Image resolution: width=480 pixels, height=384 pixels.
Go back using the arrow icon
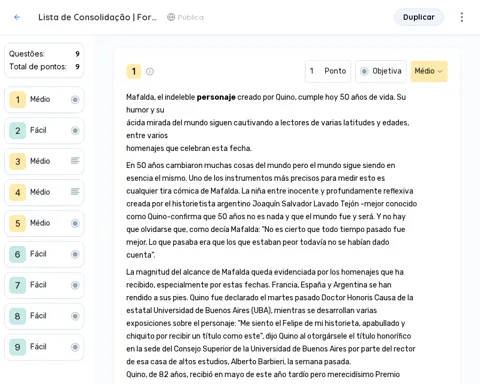coord(17,17)
